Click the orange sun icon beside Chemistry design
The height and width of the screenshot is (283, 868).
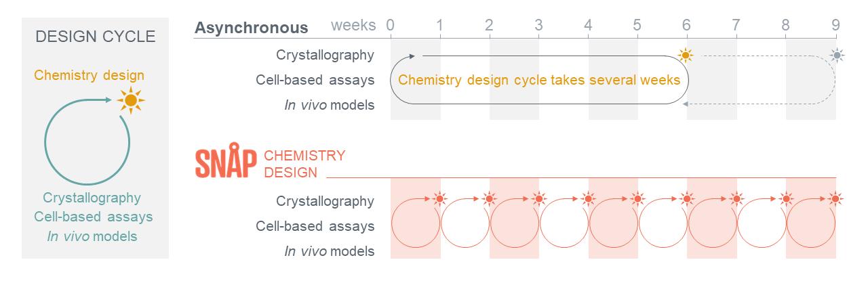pos(131,101)
